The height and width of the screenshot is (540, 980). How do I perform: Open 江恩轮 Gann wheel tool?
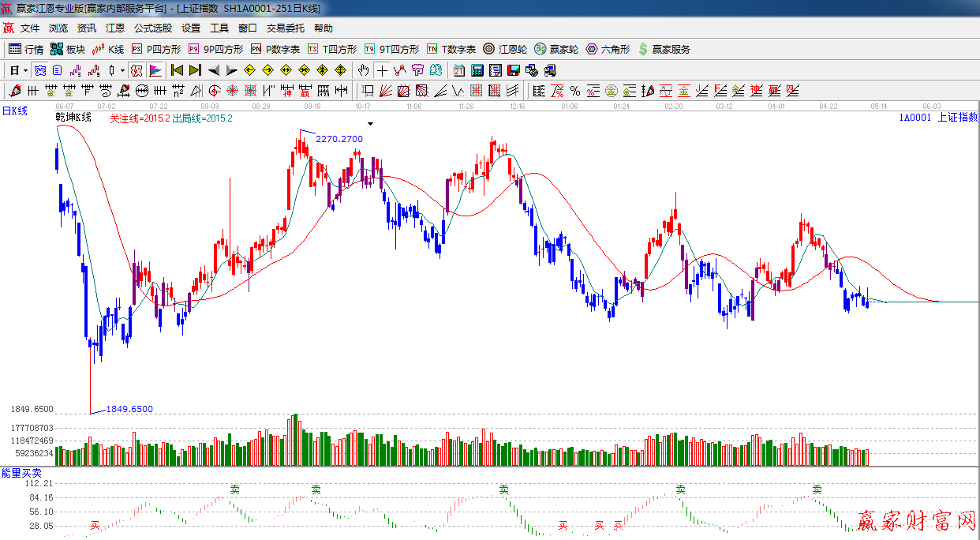[505, 49]
